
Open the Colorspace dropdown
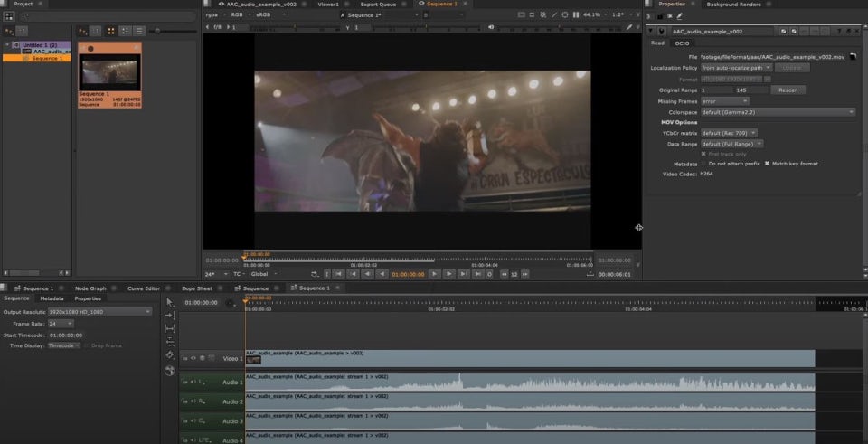point(778,112)
